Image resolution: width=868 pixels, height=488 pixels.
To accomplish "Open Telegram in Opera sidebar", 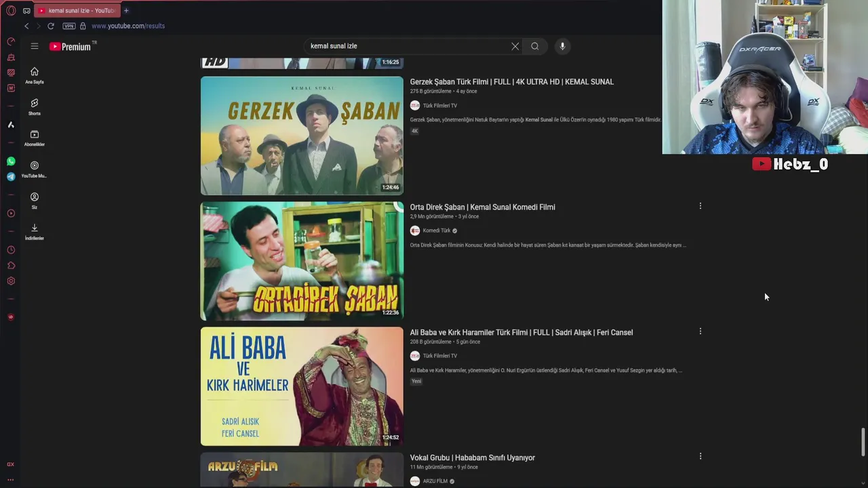I will coord(11,177).
